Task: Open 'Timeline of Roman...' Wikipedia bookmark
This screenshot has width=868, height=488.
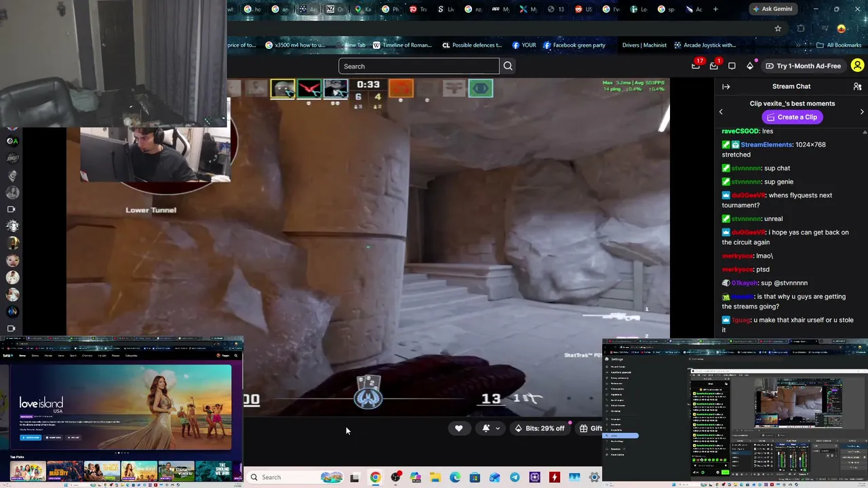Action: point(402,45)
